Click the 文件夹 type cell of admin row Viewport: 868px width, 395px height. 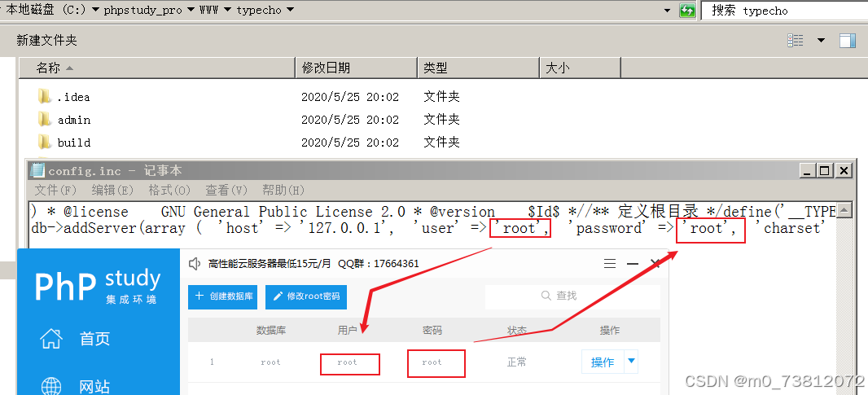441,120
